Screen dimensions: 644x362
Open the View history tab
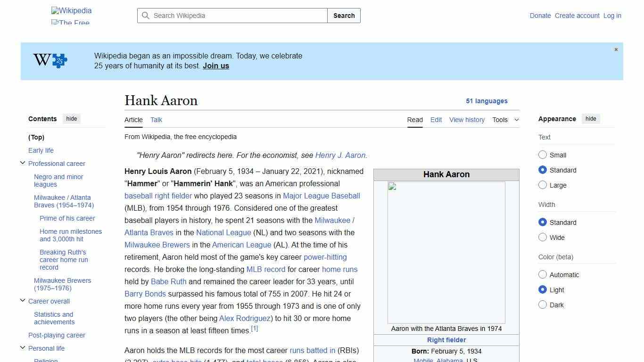click(x=467, y=120)
